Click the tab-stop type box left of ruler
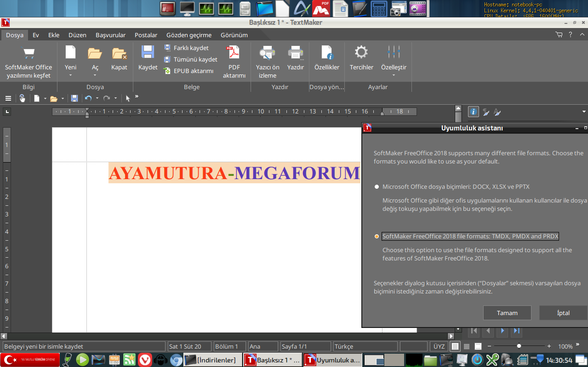The height and width of the screenshot is (367, 588). 7,112
